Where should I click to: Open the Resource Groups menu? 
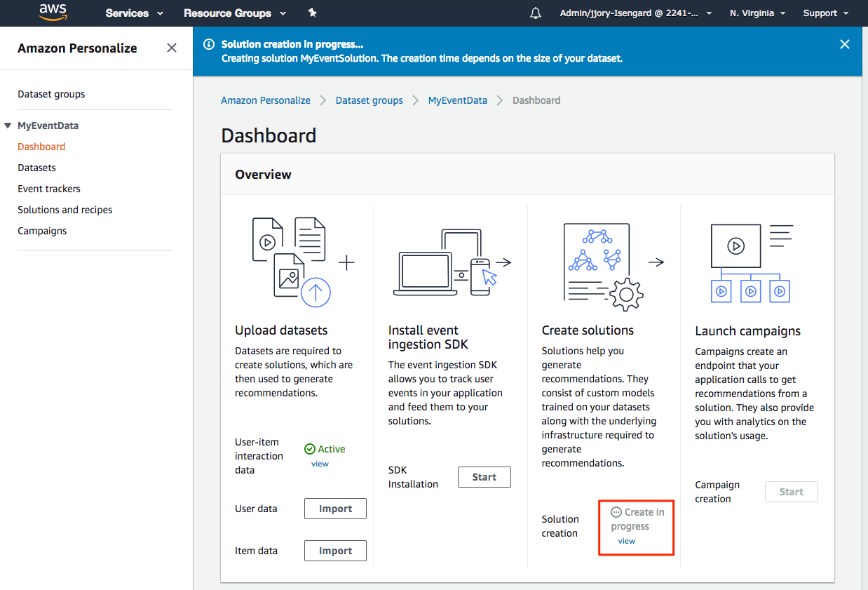point(235,13)
